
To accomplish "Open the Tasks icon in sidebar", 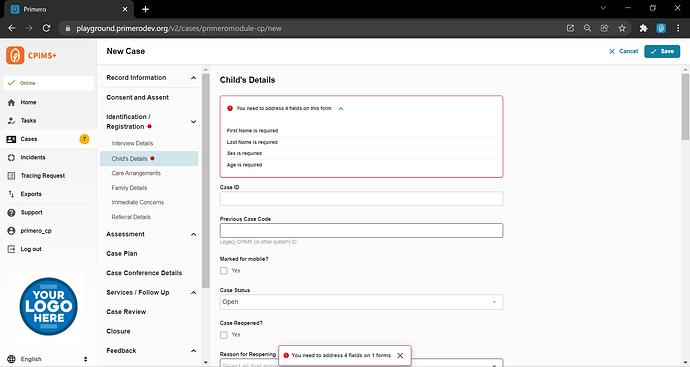I will [11, 121].
